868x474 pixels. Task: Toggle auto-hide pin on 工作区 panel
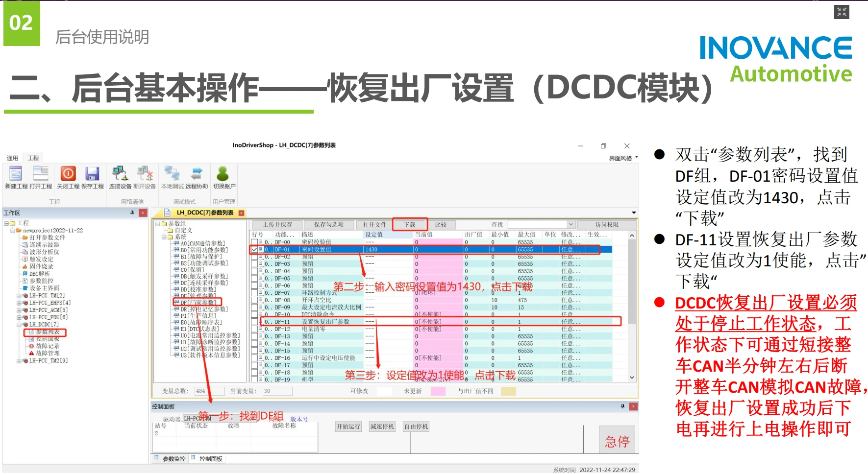pyautogui.click(x=132, y=212)
